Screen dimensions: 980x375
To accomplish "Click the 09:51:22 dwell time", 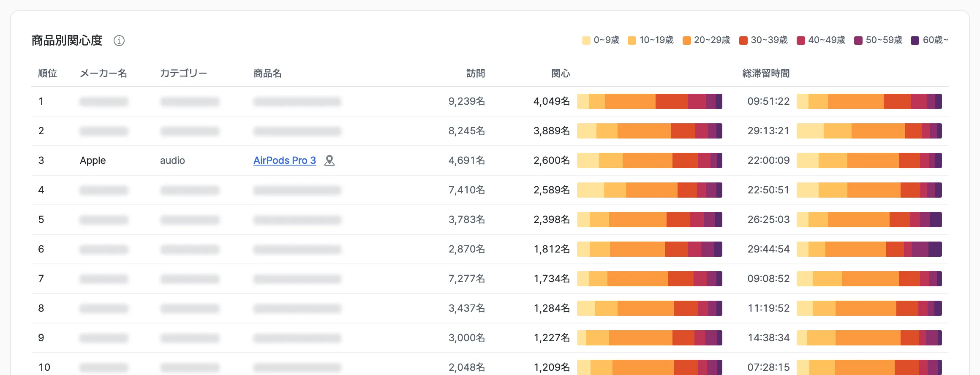I will (x=769, y=101).
